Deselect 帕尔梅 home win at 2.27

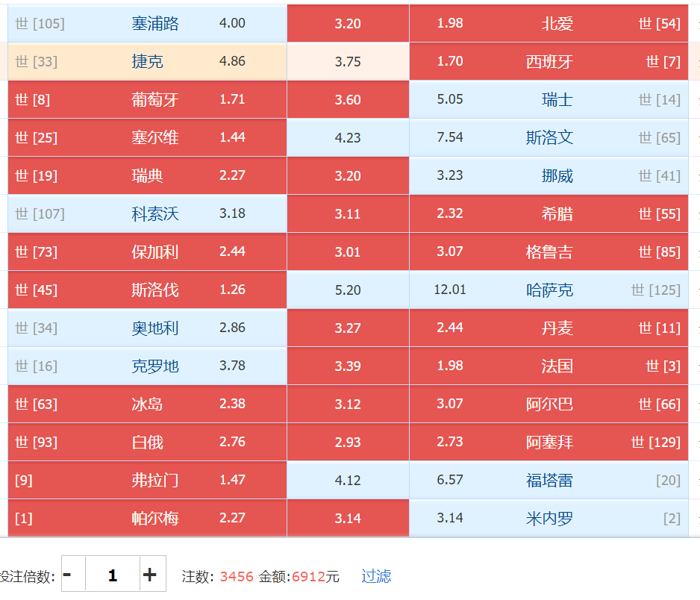(147, 519)
